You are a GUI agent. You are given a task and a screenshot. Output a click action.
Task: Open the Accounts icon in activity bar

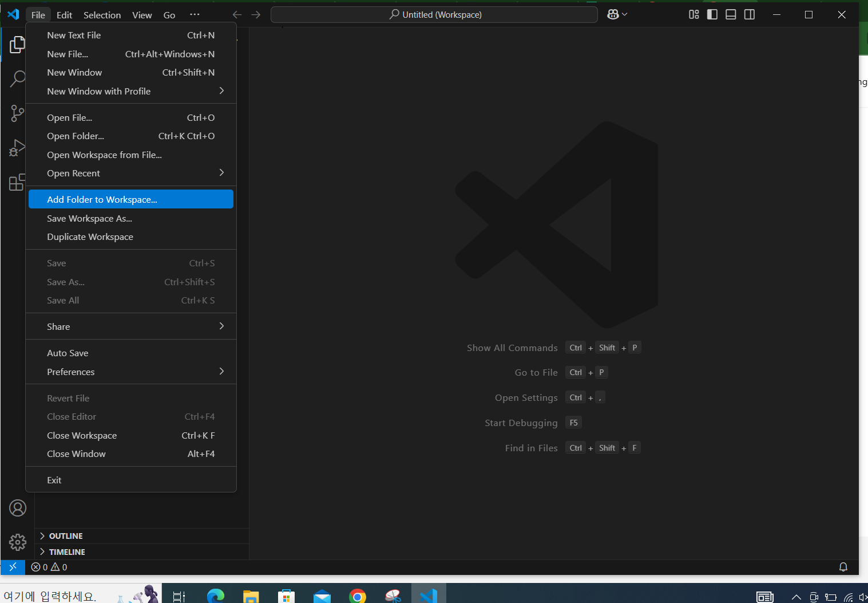click(18, 508)
